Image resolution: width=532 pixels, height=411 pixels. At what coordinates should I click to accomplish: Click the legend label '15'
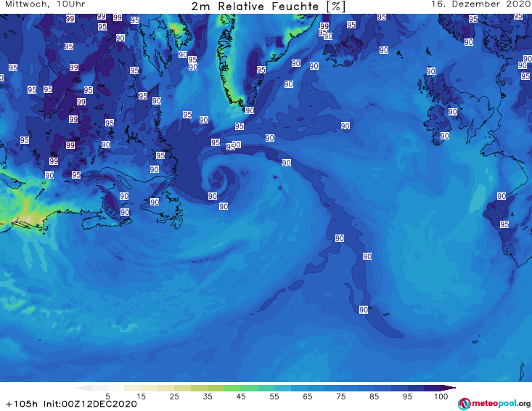[x=141, y=396]
